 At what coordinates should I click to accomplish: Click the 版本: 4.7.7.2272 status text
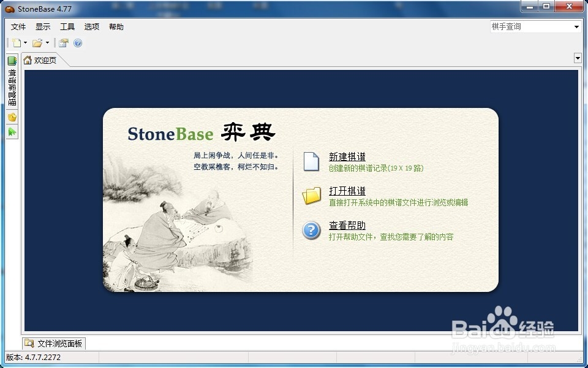(x=33, y=357)
